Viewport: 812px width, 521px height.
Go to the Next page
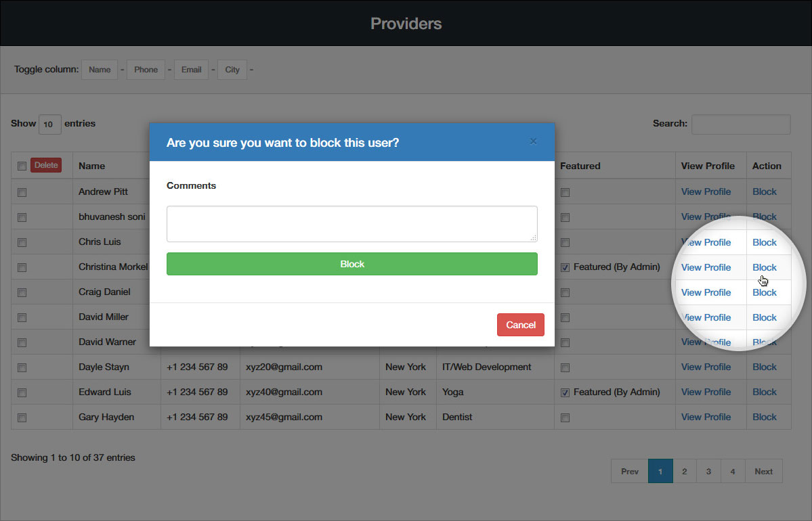[763, 471]
